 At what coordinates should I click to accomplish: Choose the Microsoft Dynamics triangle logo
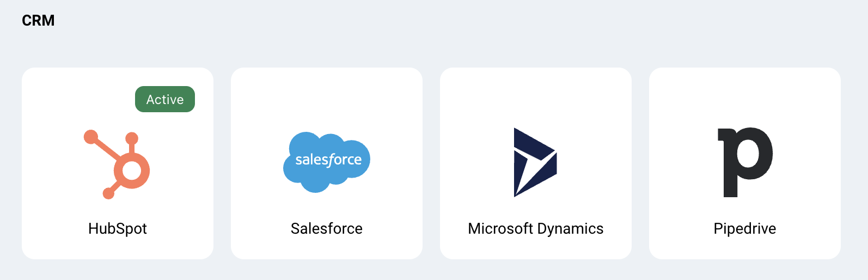pos(535,162)
